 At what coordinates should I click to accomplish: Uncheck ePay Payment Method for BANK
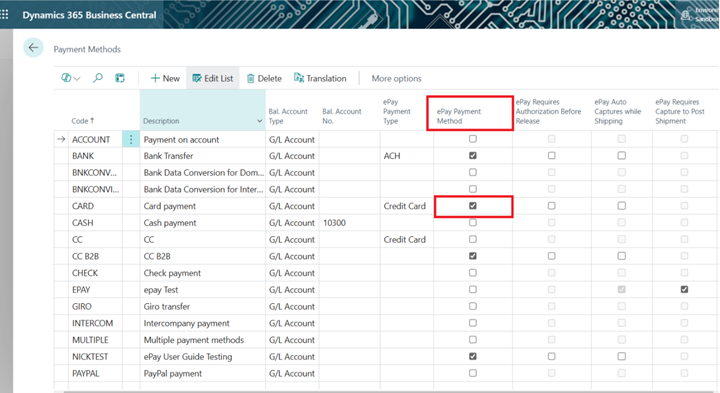472,156
